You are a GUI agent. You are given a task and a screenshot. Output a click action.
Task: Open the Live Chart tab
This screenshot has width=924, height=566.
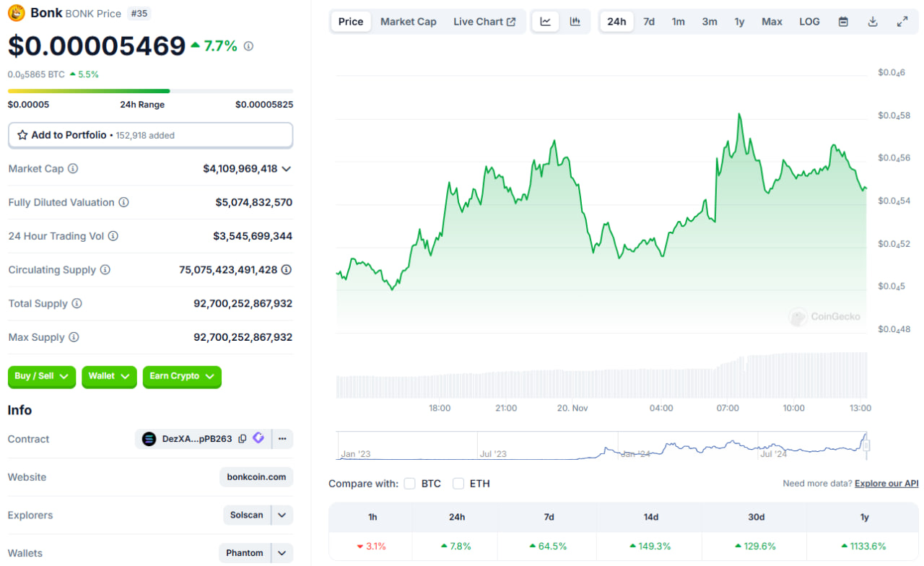[x=484, y=22]
